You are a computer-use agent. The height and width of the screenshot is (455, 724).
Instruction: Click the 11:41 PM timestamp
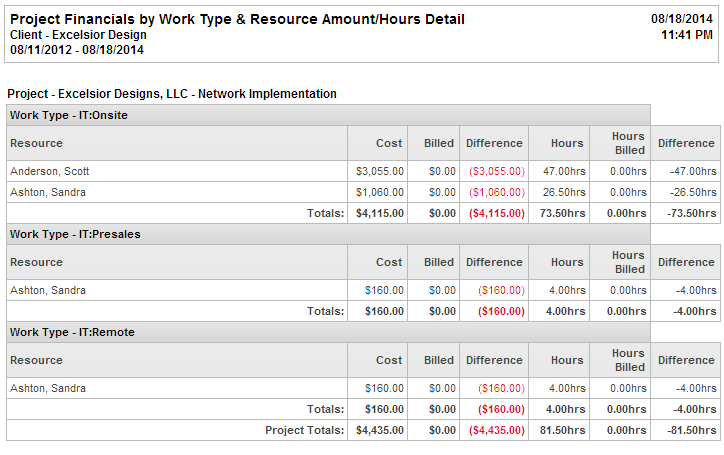pyautogui.click(x=688, y=35)
